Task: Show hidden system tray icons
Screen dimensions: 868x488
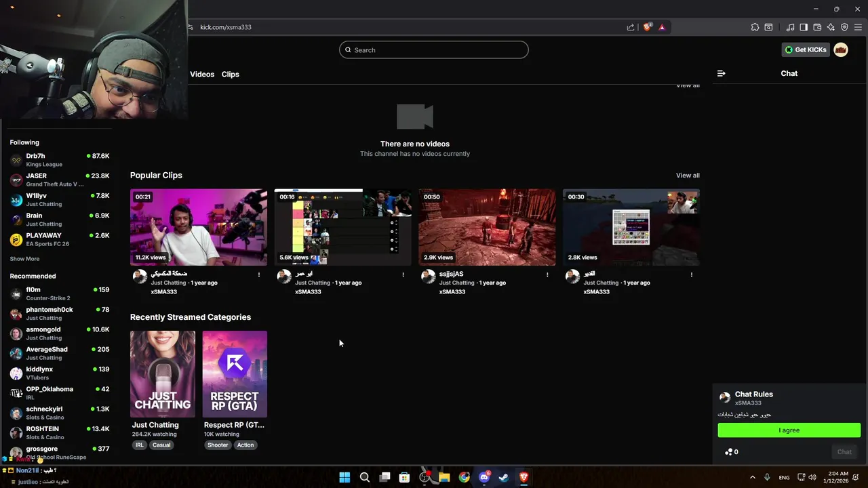Action: (752, 477)
